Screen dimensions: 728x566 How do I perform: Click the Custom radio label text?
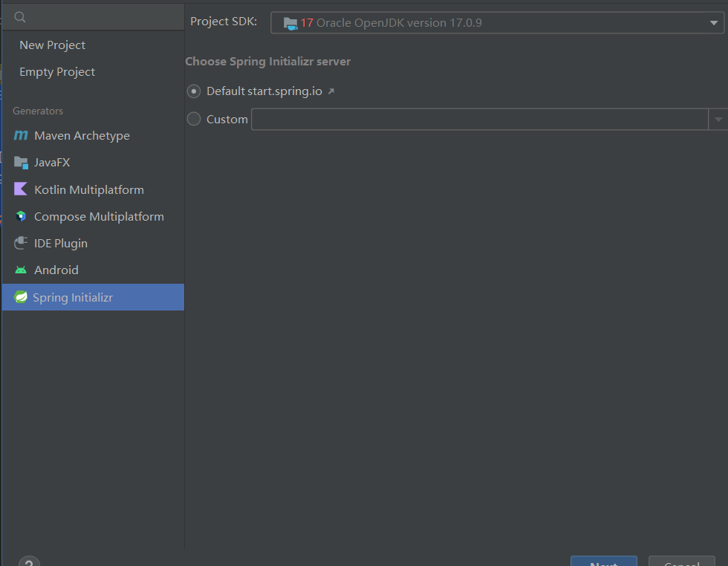coord(227,120)
